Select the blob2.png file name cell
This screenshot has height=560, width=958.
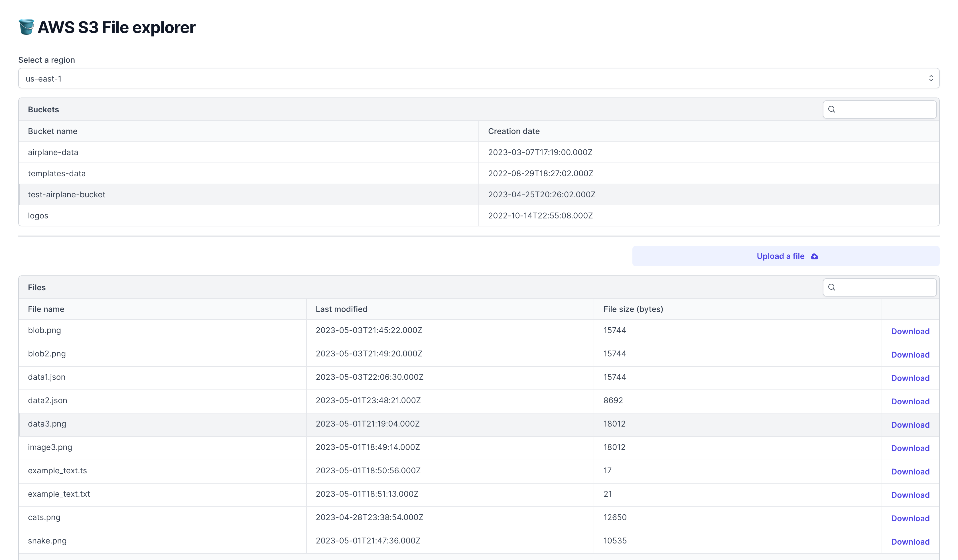(162, 355)
